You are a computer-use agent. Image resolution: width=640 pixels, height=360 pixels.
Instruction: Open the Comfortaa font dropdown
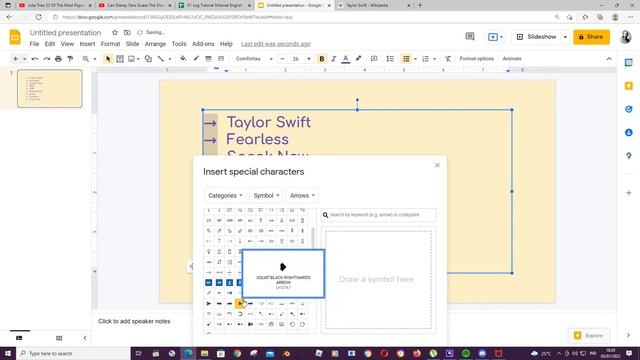tap(254, 59)
